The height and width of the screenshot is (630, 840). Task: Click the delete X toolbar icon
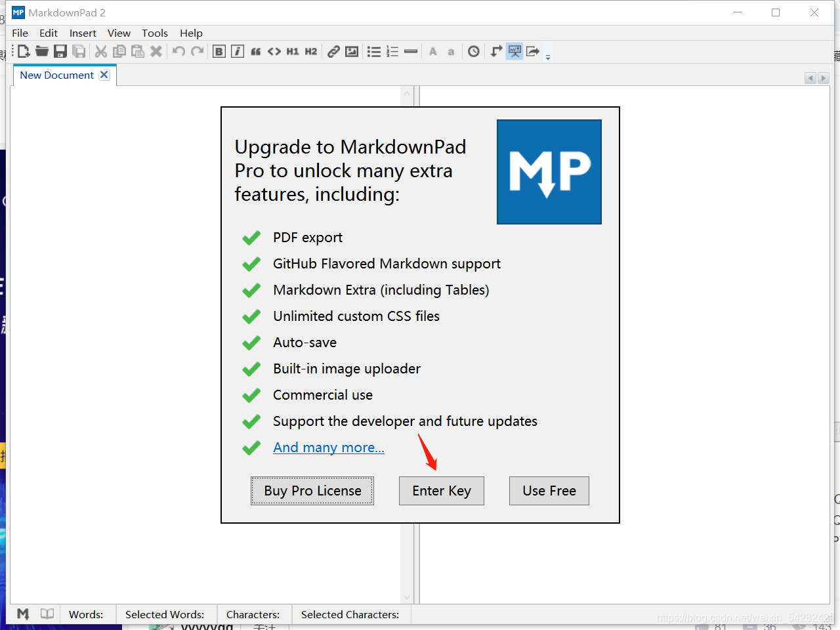click(156, 51)
